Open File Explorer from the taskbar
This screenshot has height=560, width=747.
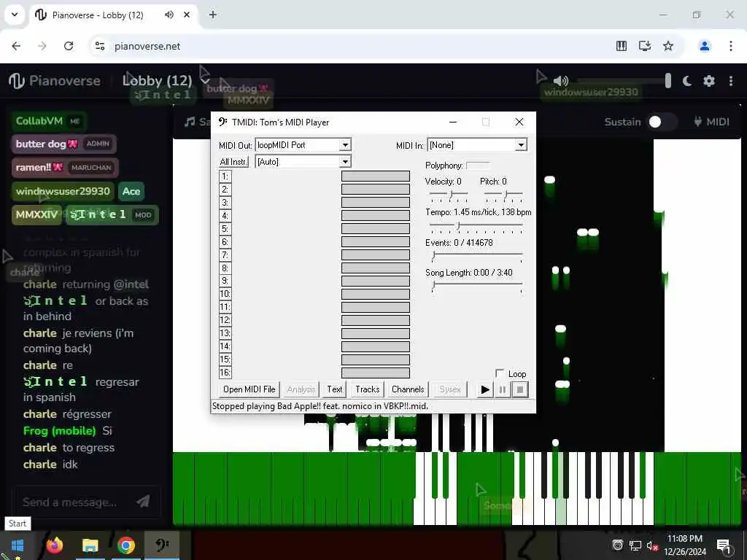point(90,545)
